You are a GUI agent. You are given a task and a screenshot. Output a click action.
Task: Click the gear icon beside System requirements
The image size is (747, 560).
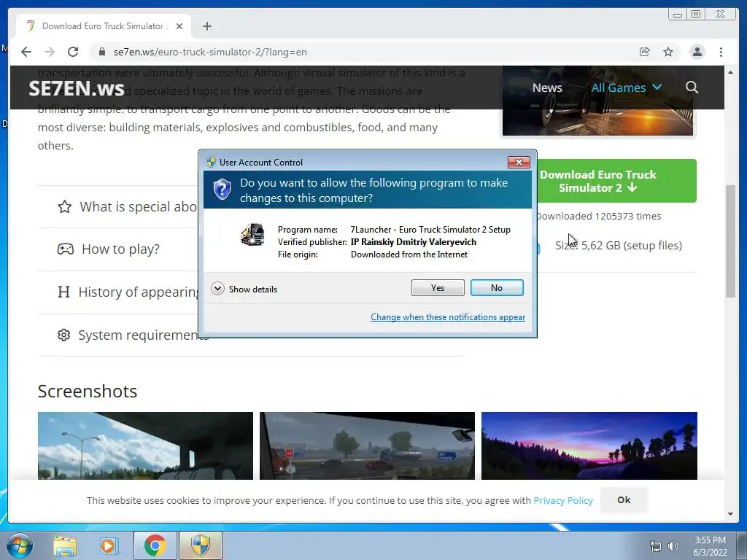click(63, 335)
